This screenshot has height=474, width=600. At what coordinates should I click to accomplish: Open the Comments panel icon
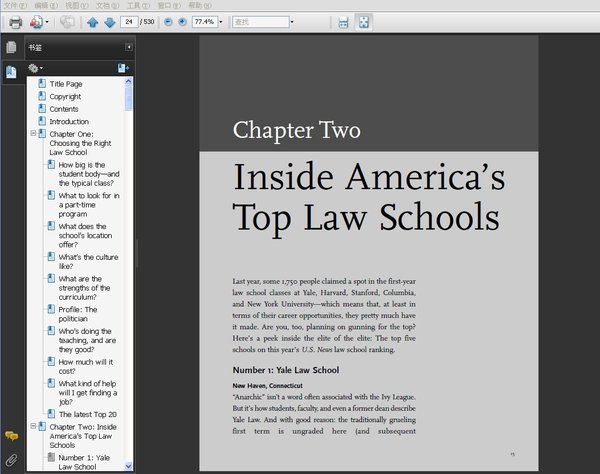(11, 436)
